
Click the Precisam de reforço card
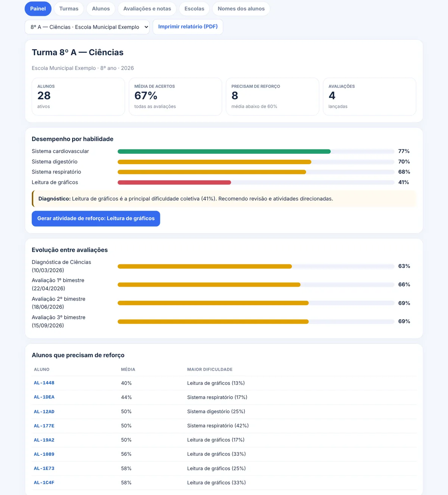[273, 97]
